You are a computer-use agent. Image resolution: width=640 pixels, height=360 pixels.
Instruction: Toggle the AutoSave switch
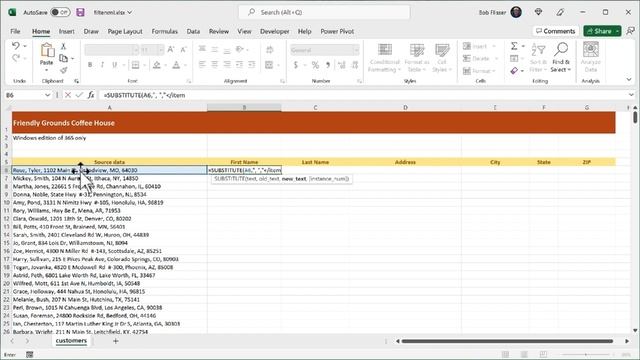click(60, 12)
